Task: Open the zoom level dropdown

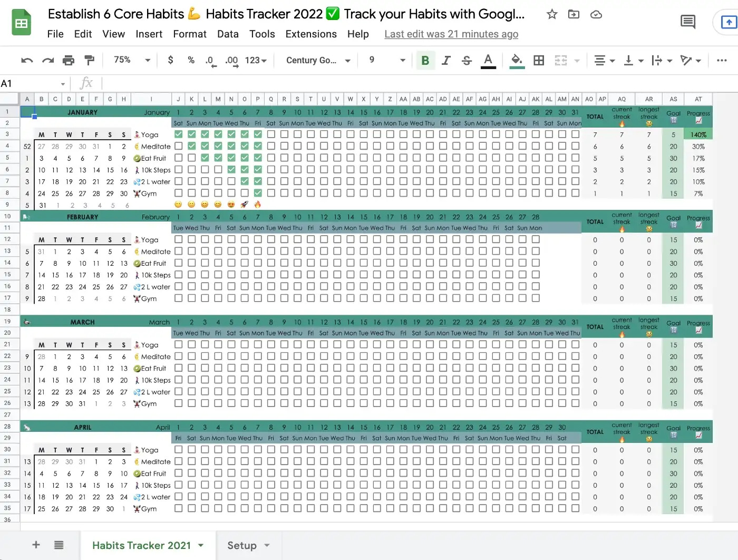Action: [x=132, y=60]
